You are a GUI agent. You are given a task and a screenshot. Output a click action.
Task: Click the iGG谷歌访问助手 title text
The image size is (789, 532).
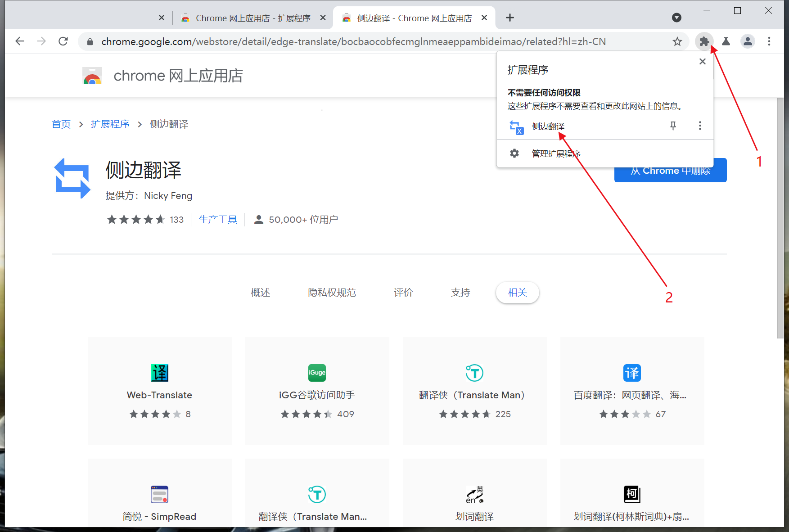(317, 395)
